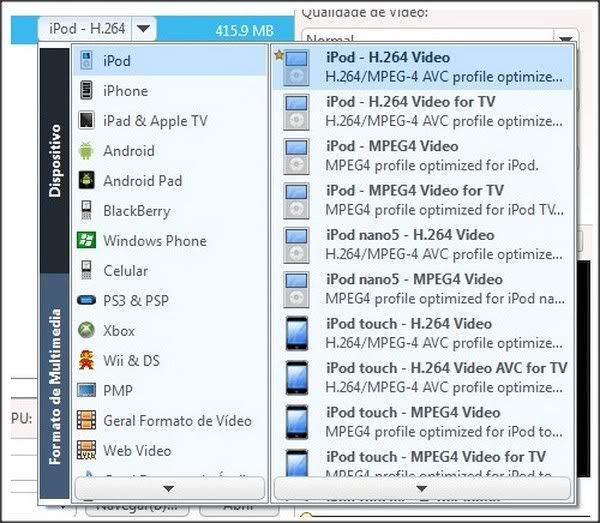Click the Celular phone icon
This screenshot has height=523, width=600.
click(x=86, y=270)
